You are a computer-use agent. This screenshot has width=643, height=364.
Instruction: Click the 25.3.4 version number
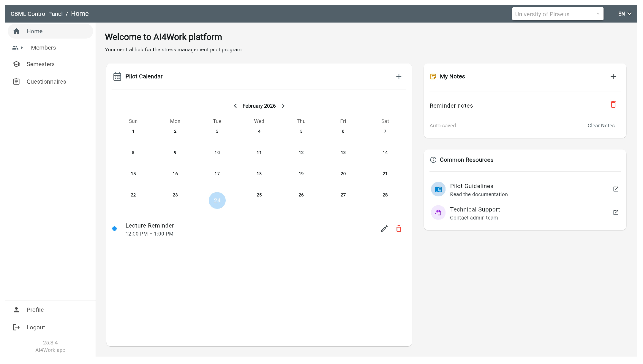tap(50, 343)
